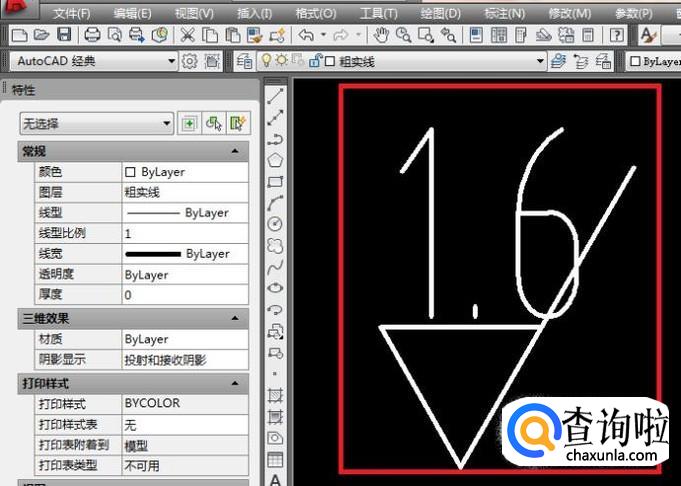Create a new drawing file
The width and height of the screenshot is (681, 486).
click(20, 35)
